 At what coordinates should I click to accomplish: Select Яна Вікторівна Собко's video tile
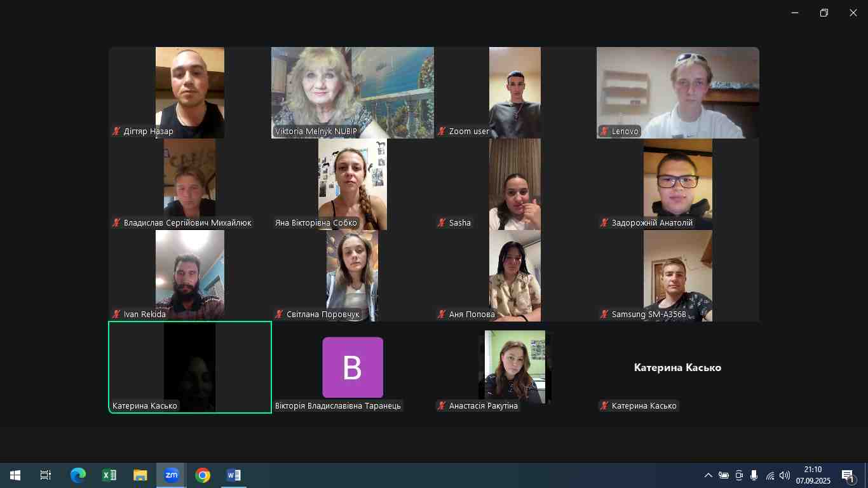click(x=353, y=184)
